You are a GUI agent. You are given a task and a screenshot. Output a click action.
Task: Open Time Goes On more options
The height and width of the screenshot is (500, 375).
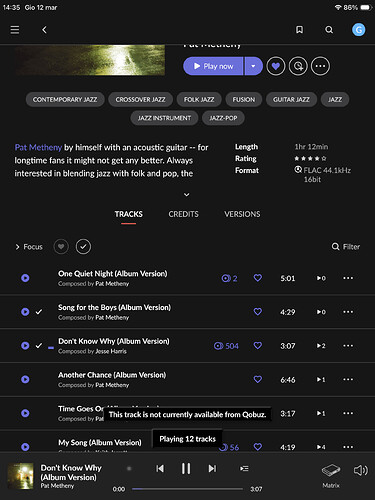click(348, 413)
